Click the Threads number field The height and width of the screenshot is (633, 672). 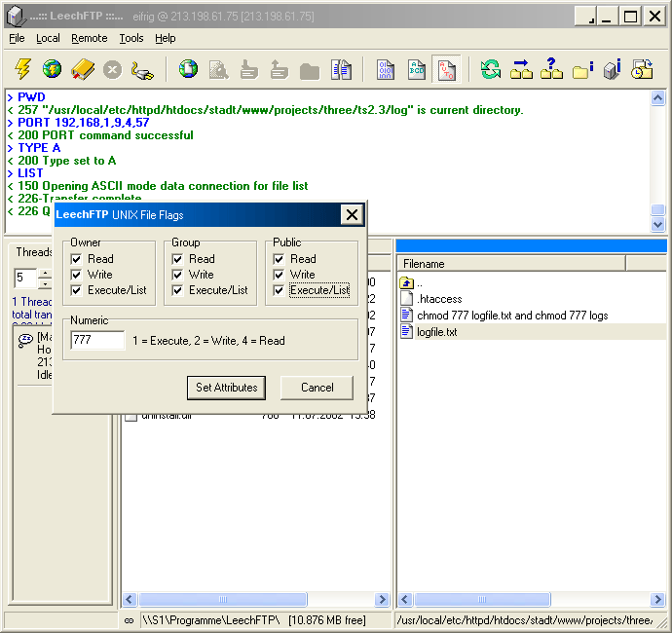(25, 279)
